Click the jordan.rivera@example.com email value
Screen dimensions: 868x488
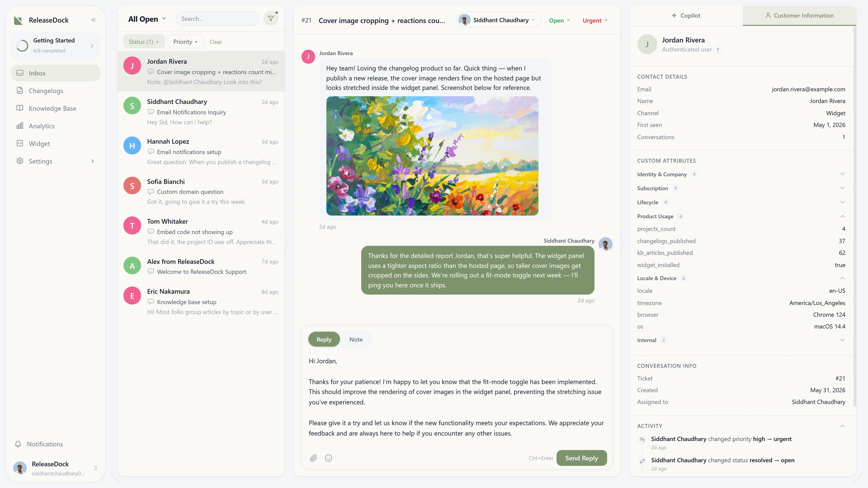click(808, 89)
